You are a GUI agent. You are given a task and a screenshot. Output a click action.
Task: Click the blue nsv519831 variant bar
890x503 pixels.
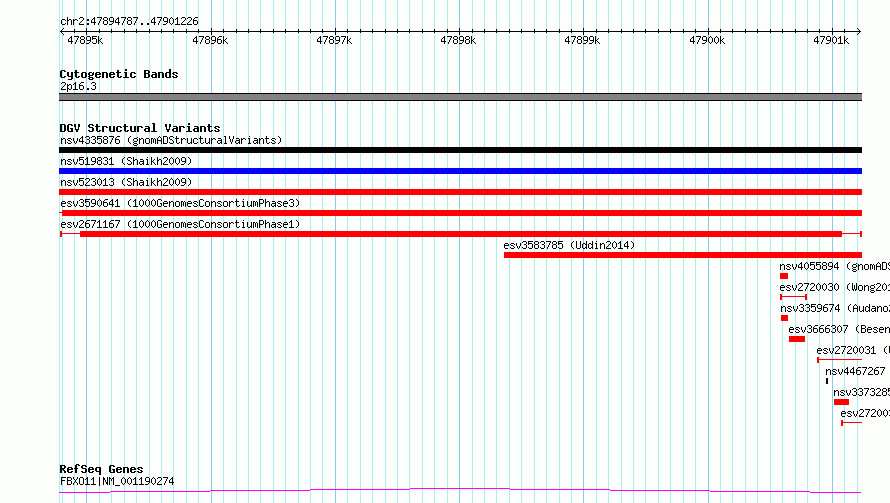(460, 171)
